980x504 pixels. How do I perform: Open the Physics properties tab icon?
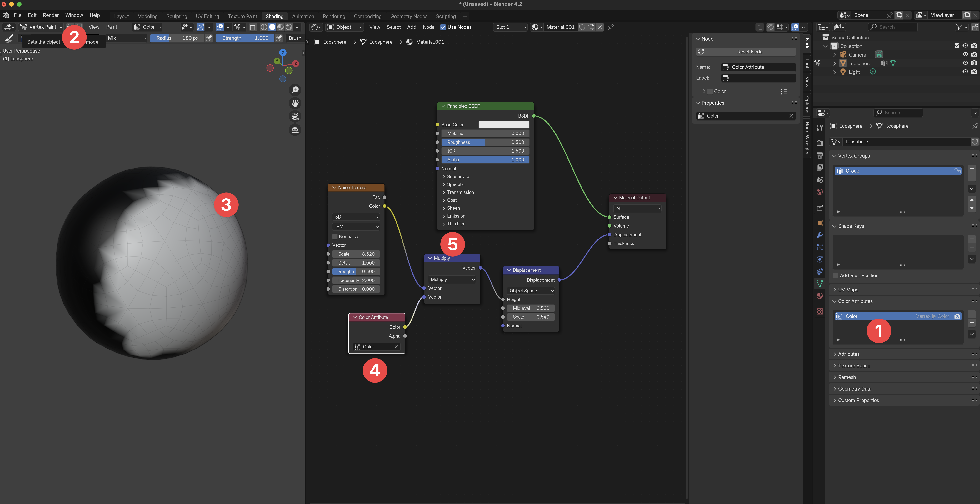819,260
